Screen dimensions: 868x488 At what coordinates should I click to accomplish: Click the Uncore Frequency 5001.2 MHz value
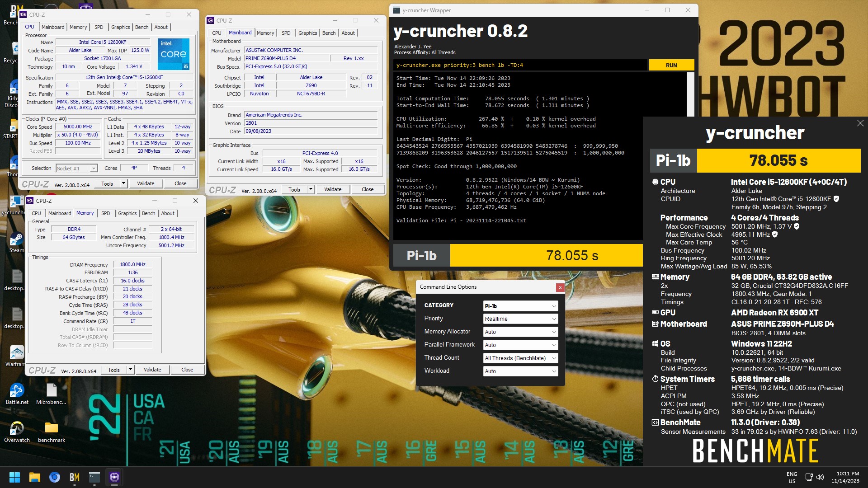[x=171, y=245]
